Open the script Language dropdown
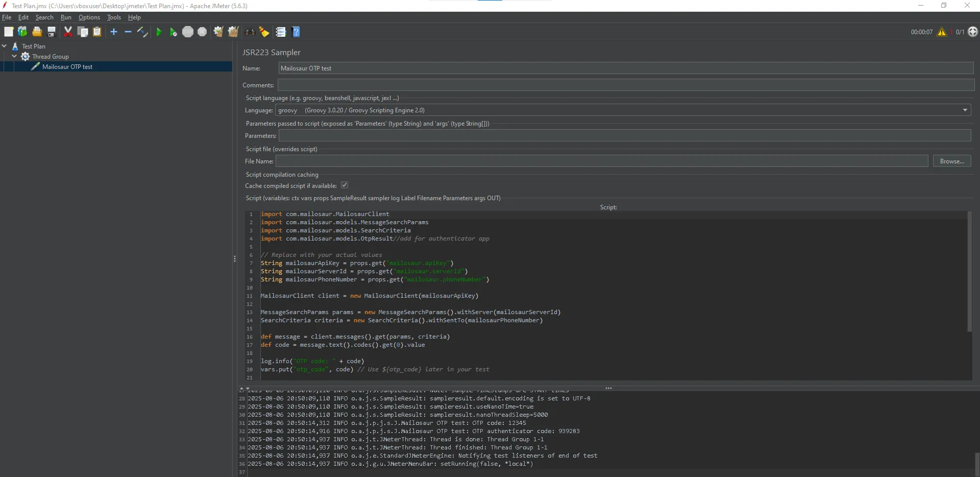This screenshot has height=477, width=980. (965, 110)
